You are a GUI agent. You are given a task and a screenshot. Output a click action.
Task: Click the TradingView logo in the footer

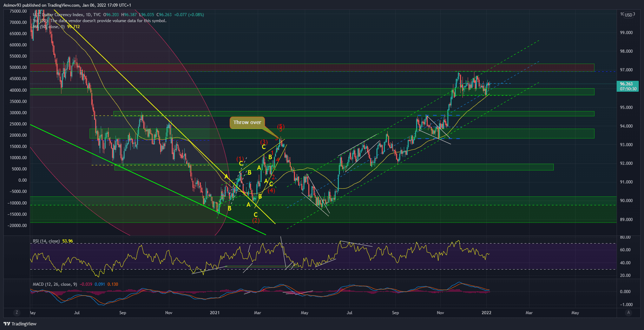[x=20, y=324]
